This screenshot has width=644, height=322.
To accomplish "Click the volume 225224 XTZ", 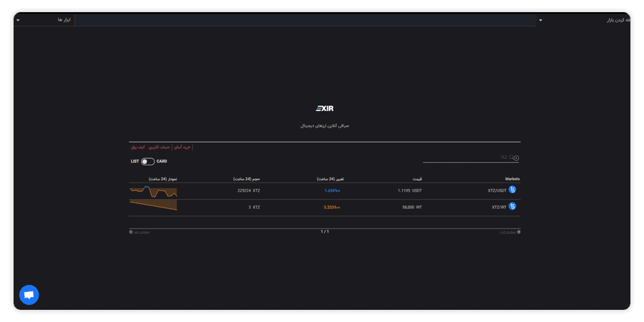I will click(x=249, y=190).
